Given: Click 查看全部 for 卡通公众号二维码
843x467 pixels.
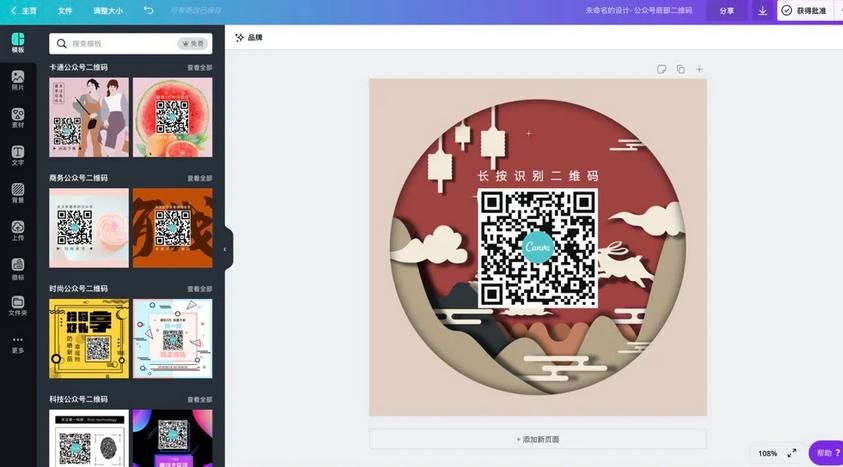Looking at the screenshot, I should (x=199, y=68).
